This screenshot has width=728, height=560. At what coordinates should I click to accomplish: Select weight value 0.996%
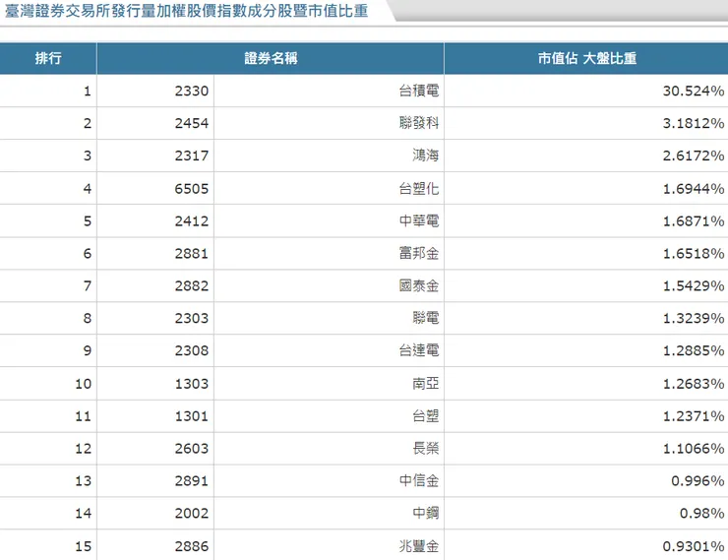[698, 481]
